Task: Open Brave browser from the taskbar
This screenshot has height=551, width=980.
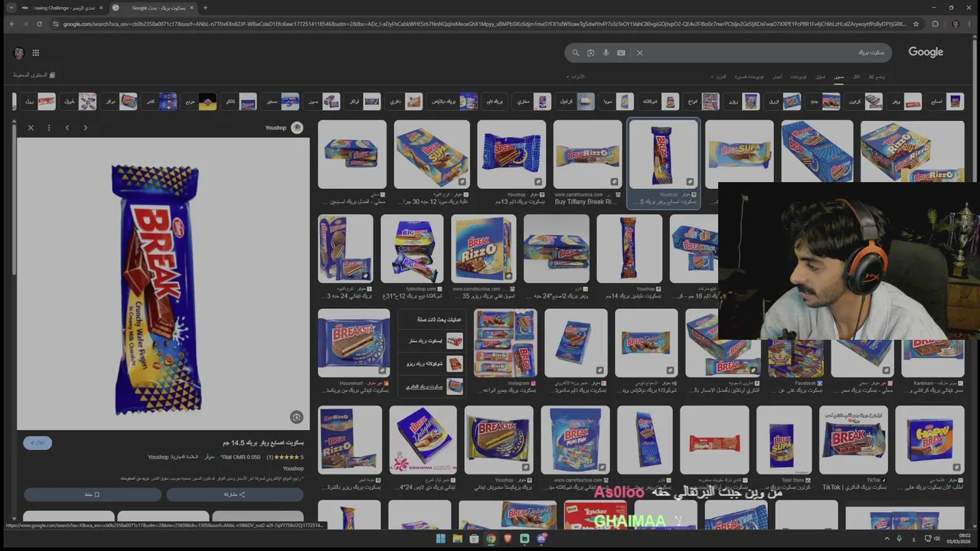Action: 508,539
